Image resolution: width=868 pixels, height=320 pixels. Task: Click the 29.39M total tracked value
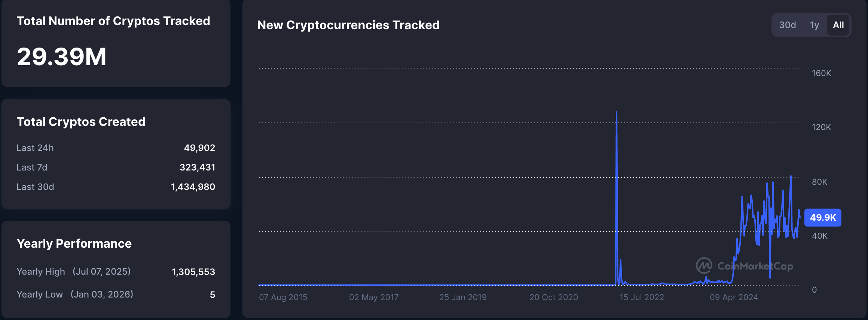tap(61, 57)
